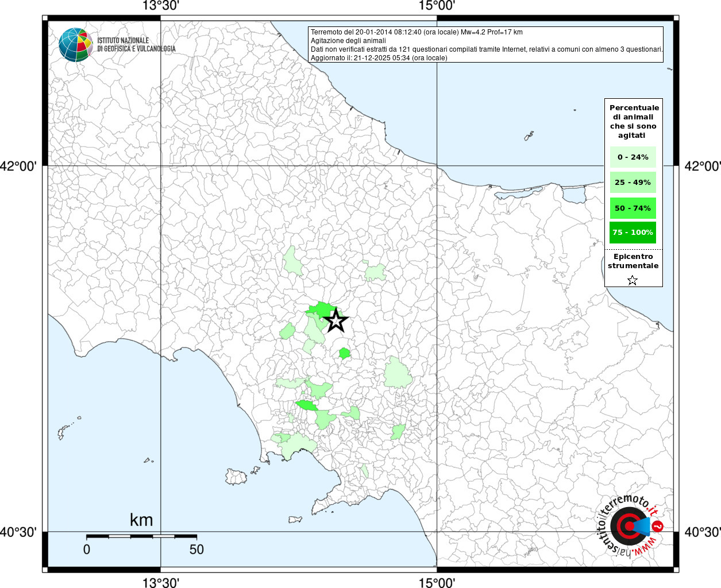This screenshot has width=721, height=588.
Task: Click the left 42°00' latitude label
Action: [18, 167]
